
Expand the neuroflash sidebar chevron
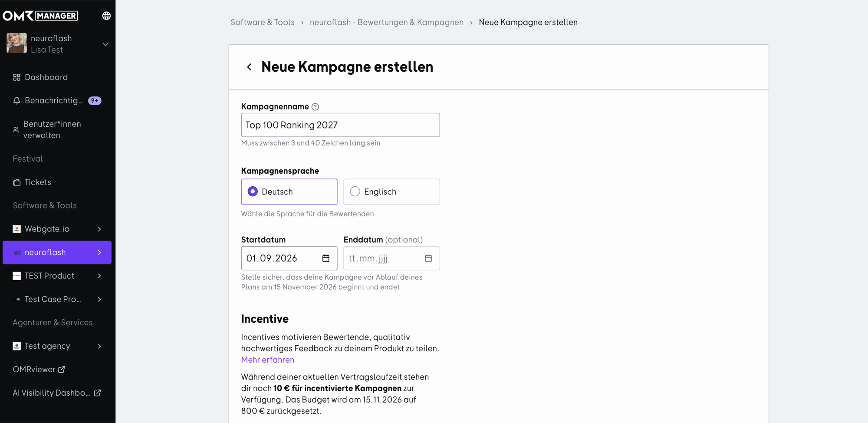tap(99, 252)
